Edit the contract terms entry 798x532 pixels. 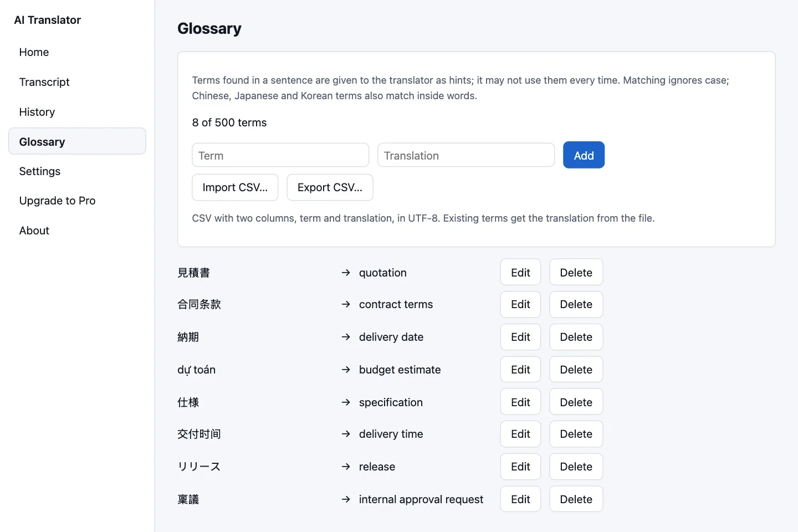520,304
